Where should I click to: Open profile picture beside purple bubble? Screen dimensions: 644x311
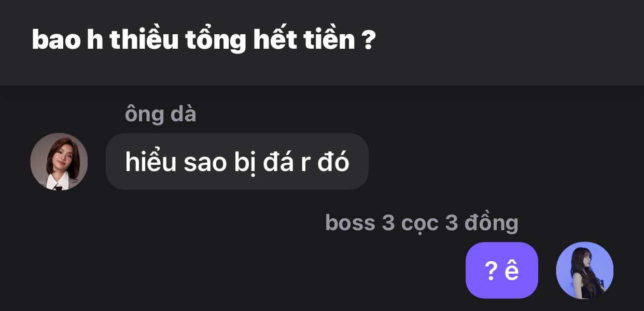click(584, 270)
